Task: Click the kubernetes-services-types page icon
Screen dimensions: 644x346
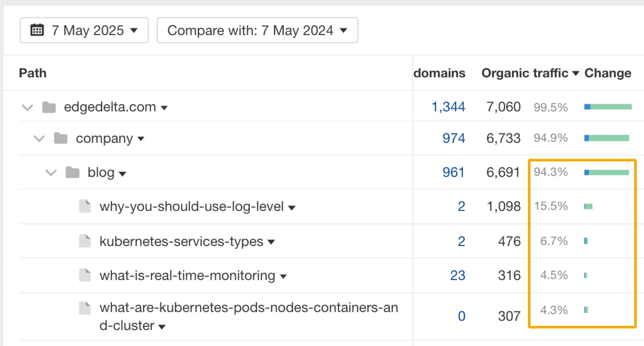Action: 85,241
